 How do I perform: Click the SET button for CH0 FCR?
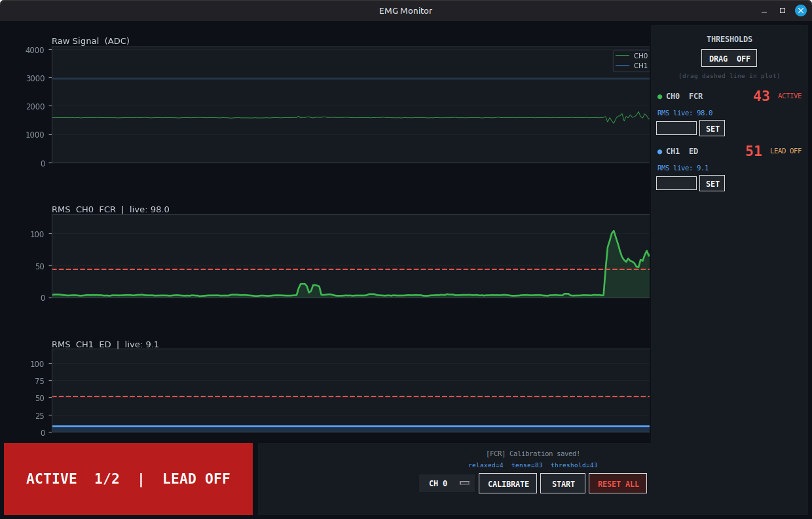[712, 128]
